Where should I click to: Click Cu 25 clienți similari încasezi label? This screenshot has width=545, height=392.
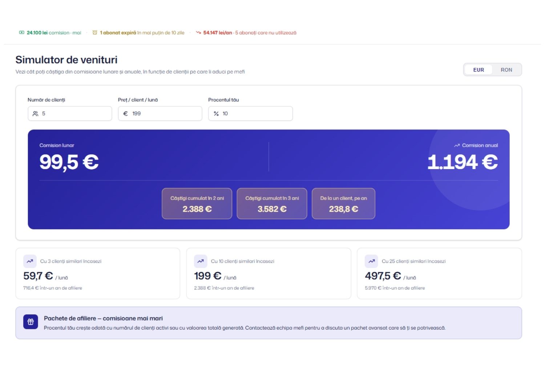(x=414, y=261)
